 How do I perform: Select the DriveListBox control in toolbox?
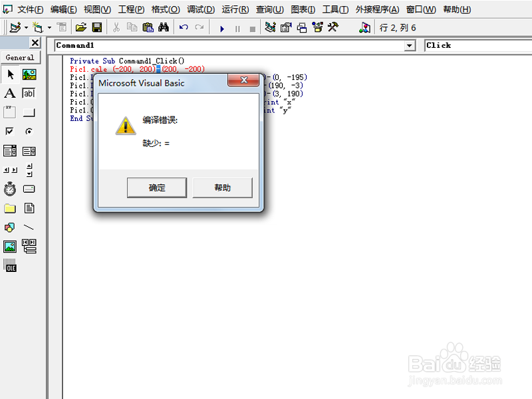[29, 189]
